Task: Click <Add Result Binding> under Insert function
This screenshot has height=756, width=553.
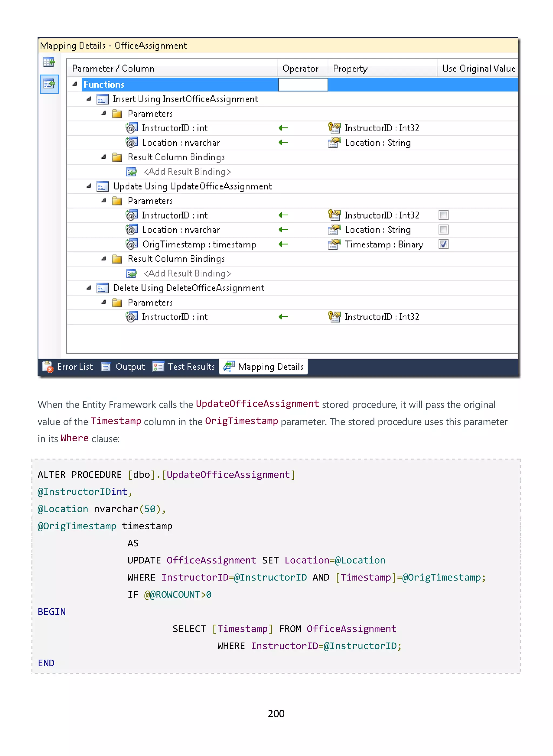Action: (187, 172)
